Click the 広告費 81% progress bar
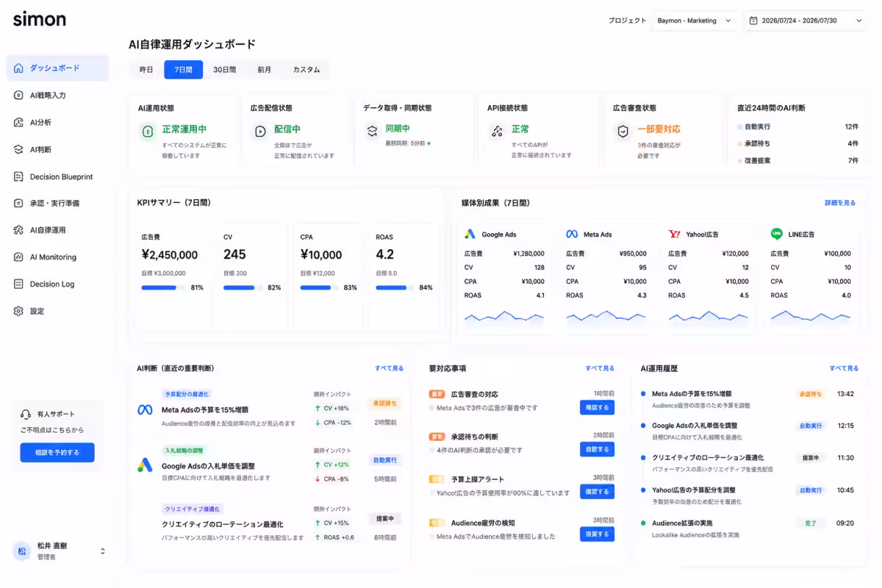Image resolution: width=882 pixels, height=588 pixels. click(164, 288)
